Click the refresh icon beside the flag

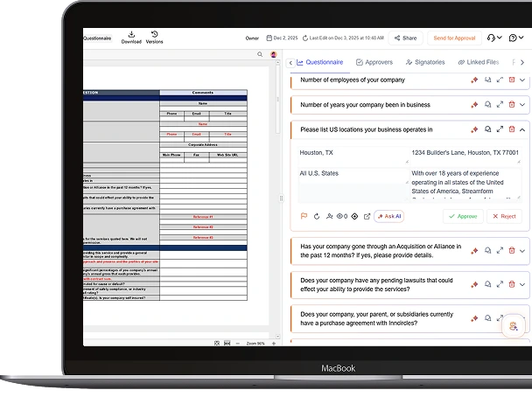click(x=316, y=216)
